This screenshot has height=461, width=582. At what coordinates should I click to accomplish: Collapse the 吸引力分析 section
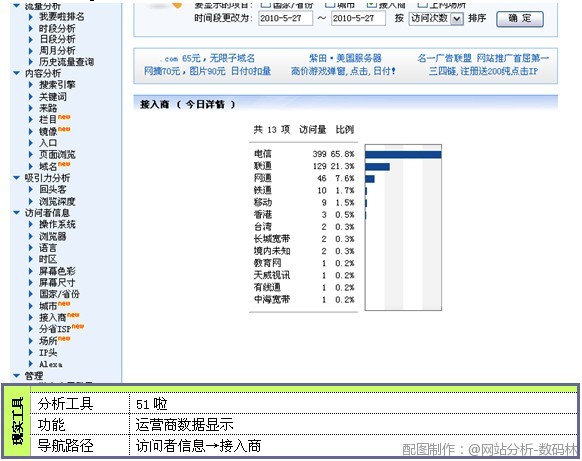[x=16, y=178]
